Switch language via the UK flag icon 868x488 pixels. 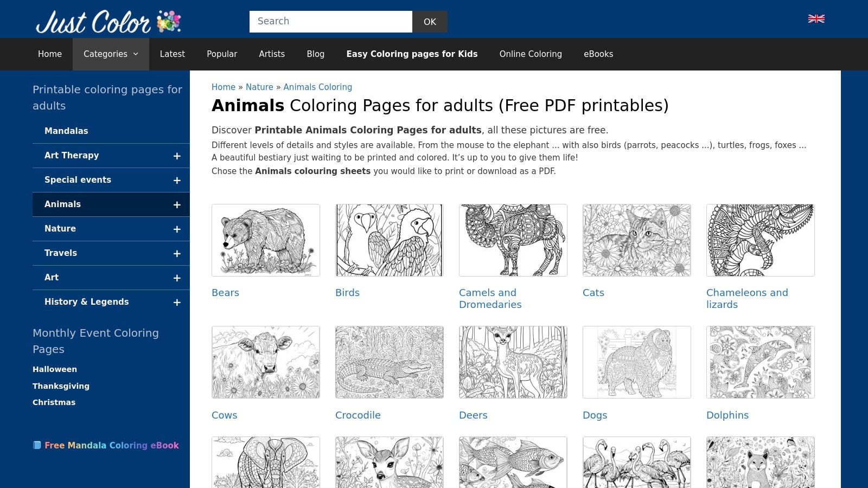coord(816,18)
